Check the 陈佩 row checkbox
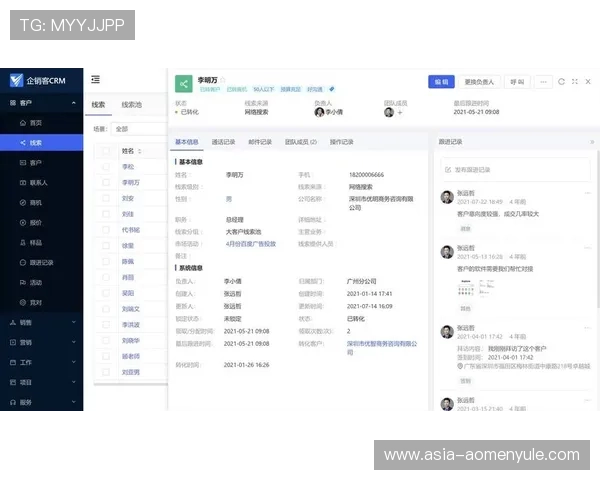Image resolution: width=600 pixels, height=480 pixels. [x=106, y=261]
